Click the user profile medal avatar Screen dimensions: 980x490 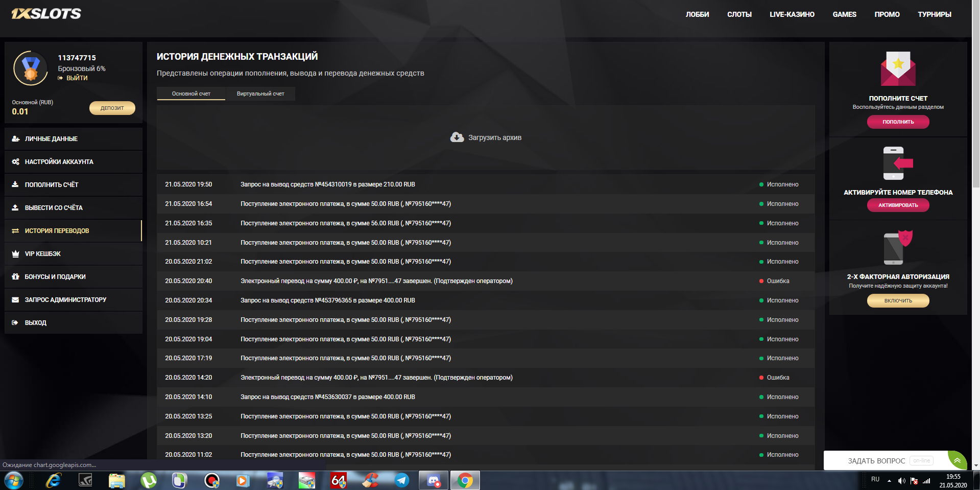tap(30, 68)
